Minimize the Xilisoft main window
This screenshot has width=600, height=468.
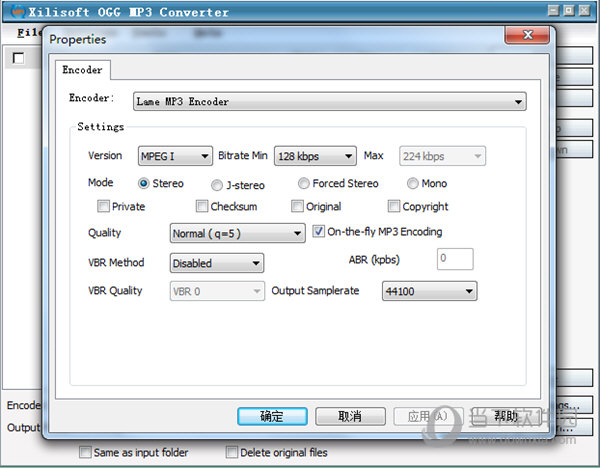point(553,11)
